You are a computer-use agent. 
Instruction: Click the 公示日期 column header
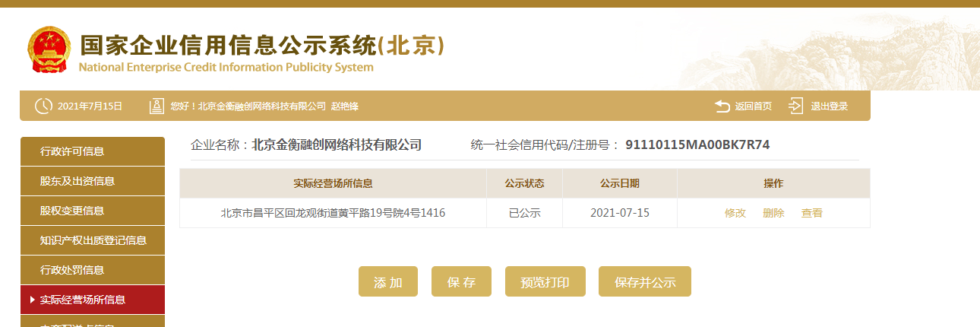(620, 183)
